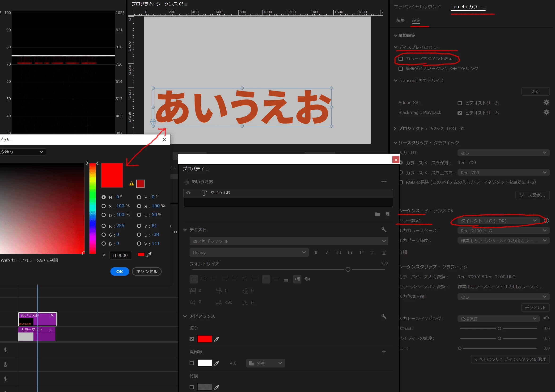Click the new layer folder icon in Properties
Image resolution: width=555 pixels, height=392 pixels.
tap(377, 214)
